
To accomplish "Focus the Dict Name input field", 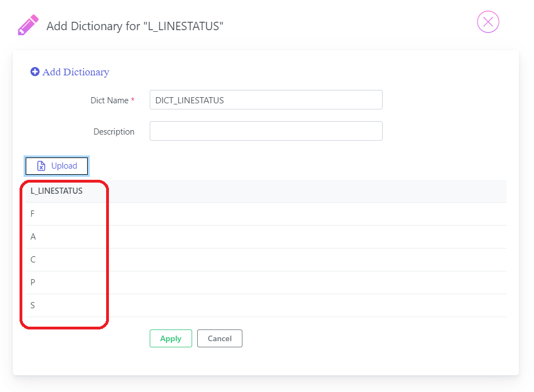I will (x=266, y=100).
